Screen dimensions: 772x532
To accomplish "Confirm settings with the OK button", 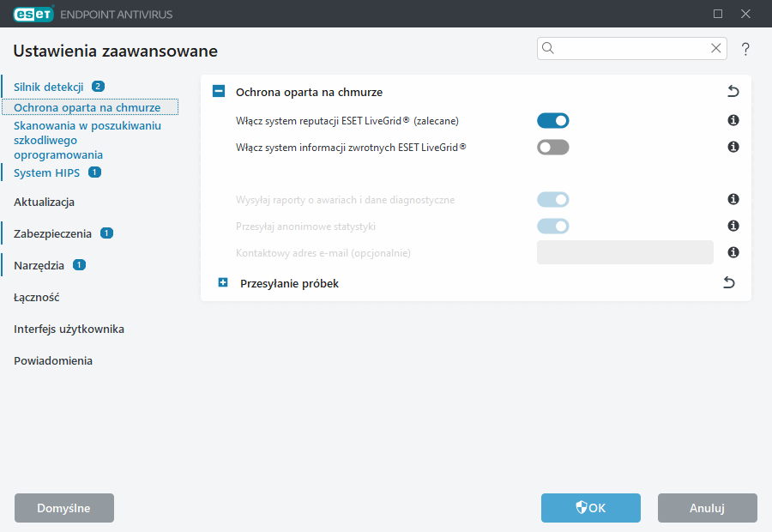I will click(590, 508).
